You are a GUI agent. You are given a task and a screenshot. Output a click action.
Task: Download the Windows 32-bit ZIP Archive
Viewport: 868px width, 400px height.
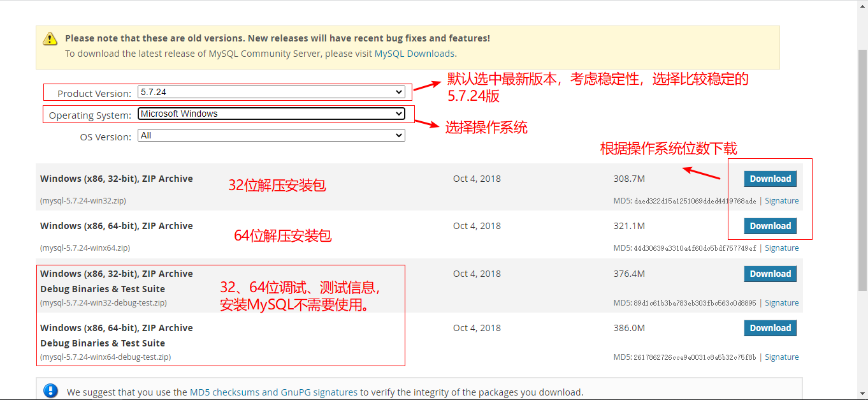(x=770, y=179)
